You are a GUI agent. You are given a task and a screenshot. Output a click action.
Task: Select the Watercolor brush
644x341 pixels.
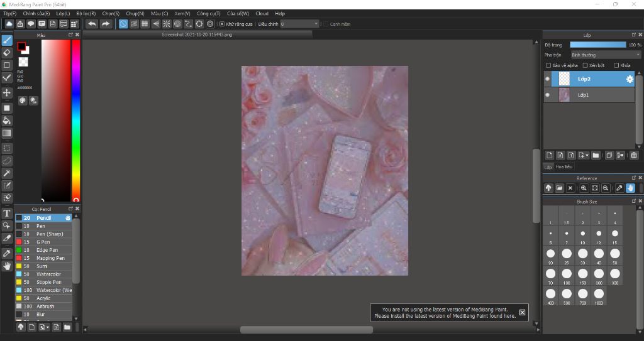coord(43,274)
